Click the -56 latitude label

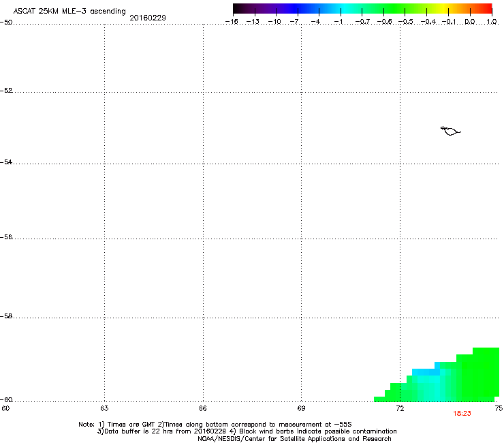point(6,237)
